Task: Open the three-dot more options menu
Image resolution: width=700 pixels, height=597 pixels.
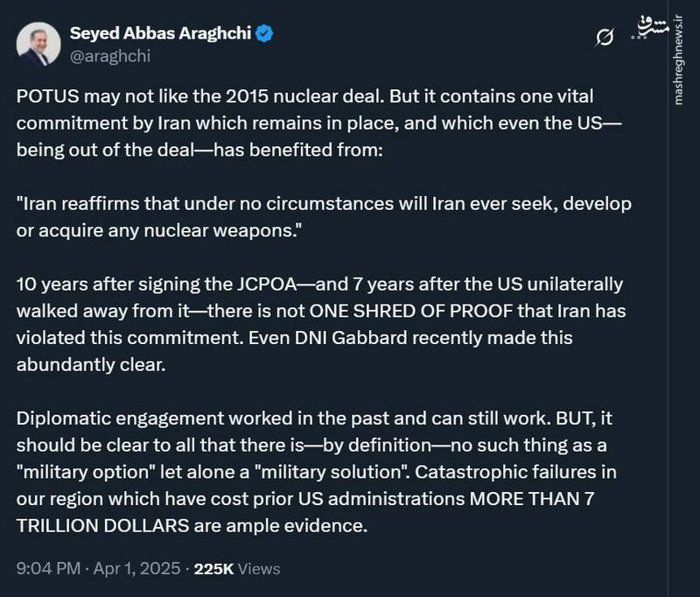Action: (x=640, y=38)
